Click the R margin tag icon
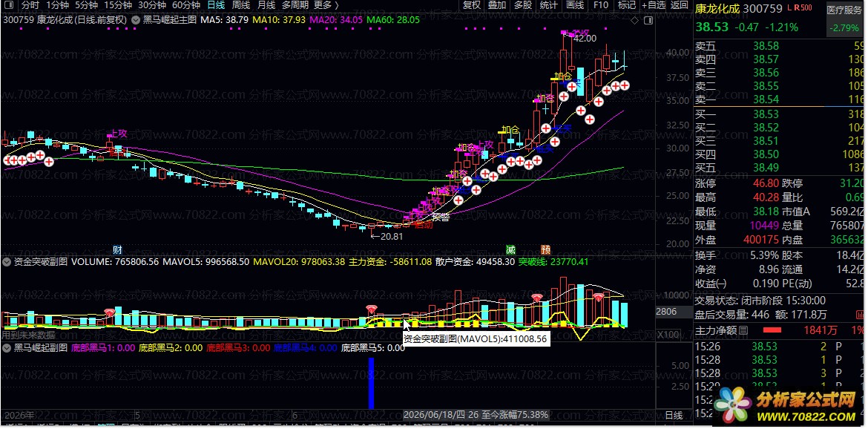 pyautogui.click(x=797, y=7)
